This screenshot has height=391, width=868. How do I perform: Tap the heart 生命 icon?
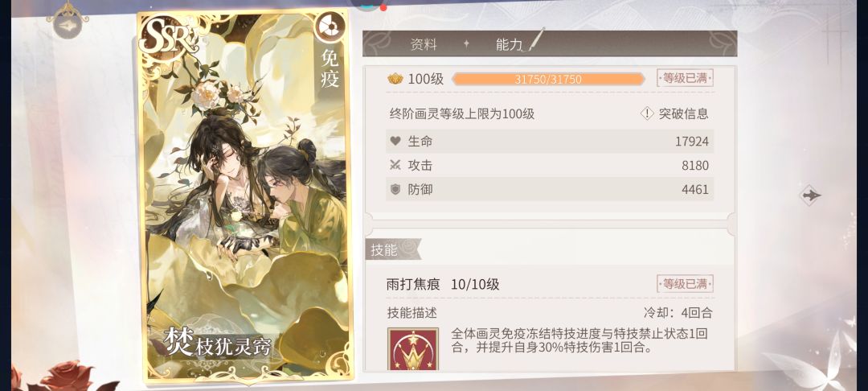click(x=395, y=142)
